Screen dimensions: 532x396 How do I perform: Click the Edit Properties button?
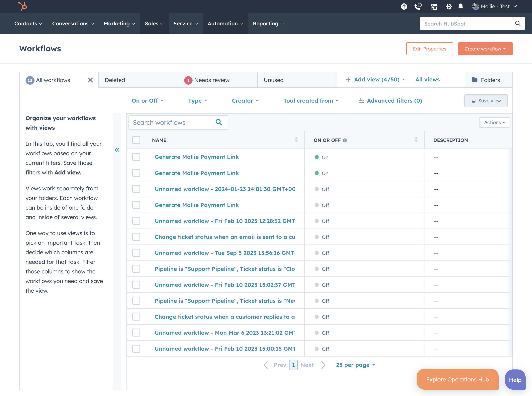[429, 49]
